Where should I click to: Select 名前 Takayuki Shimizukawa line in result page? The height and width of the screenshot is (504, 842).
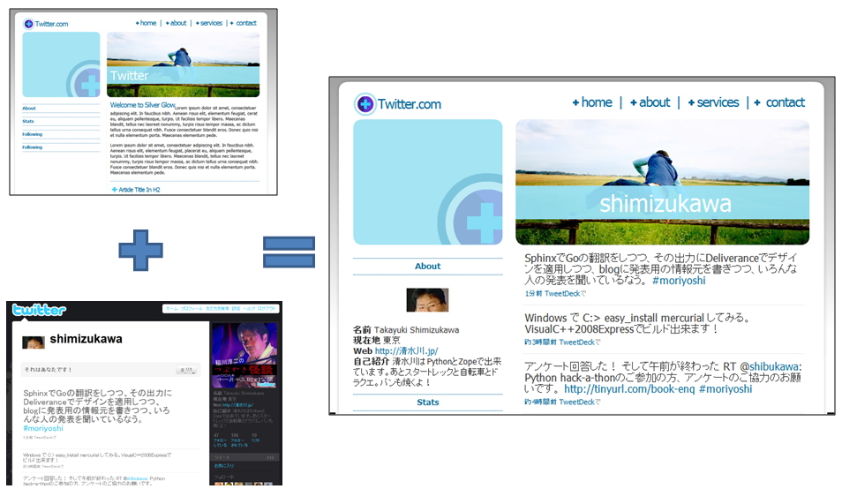click(406, 329)
